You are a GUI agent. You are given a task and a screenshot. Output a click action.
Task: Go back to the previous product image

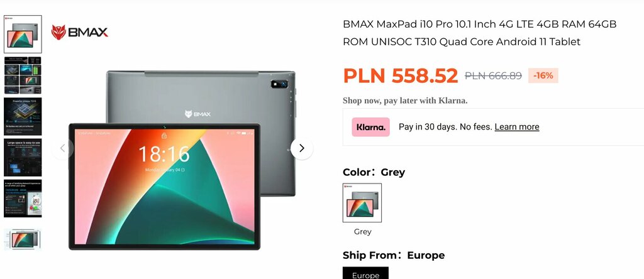coord(62,148)
